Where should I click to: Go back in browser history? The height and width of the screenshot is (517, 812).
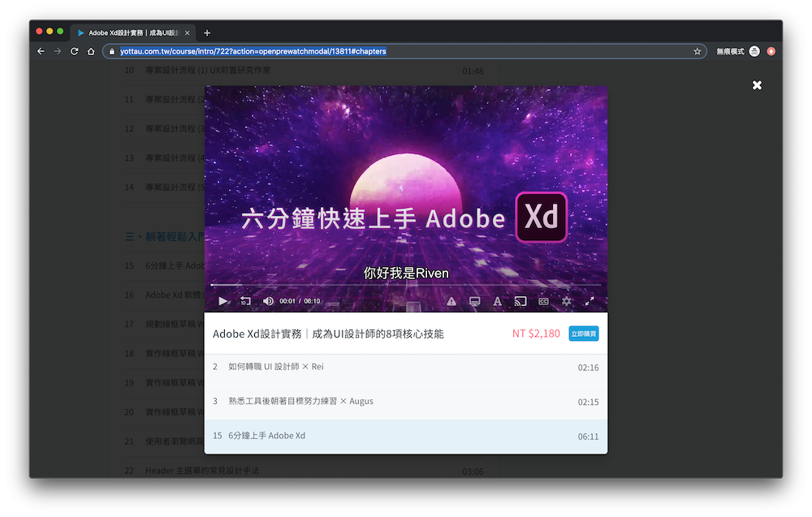pos(41,51)
